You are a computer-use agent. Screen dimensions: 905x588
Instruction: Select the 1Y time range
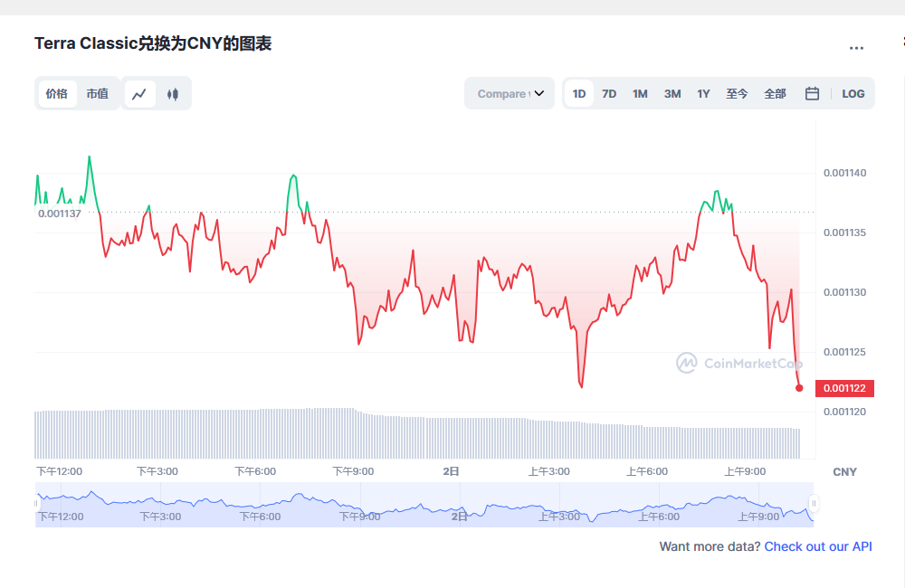click(x=703, y=93)
